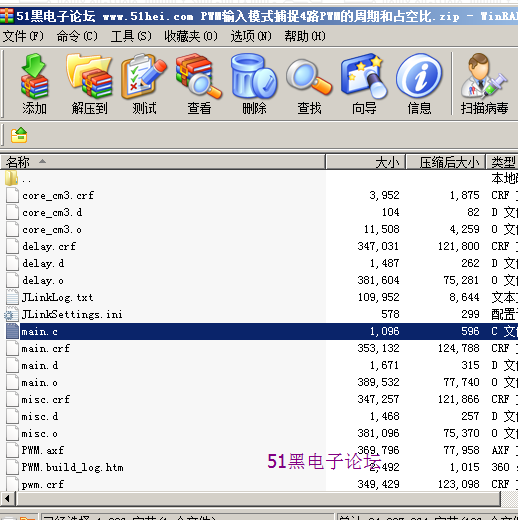Open the View (查看) toolbar icon
This screenshot has height=520, width=518.
[x=199, y=76]
